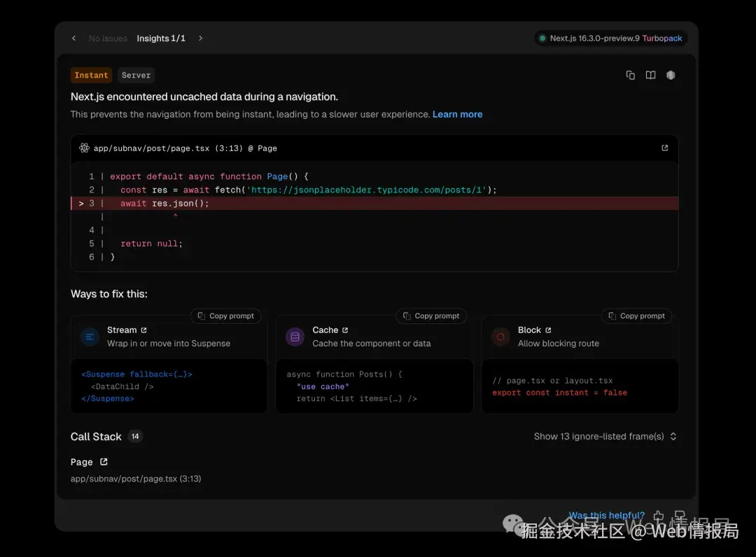
Task: Open documentation via the book icon
Action: tap(650, 75)
